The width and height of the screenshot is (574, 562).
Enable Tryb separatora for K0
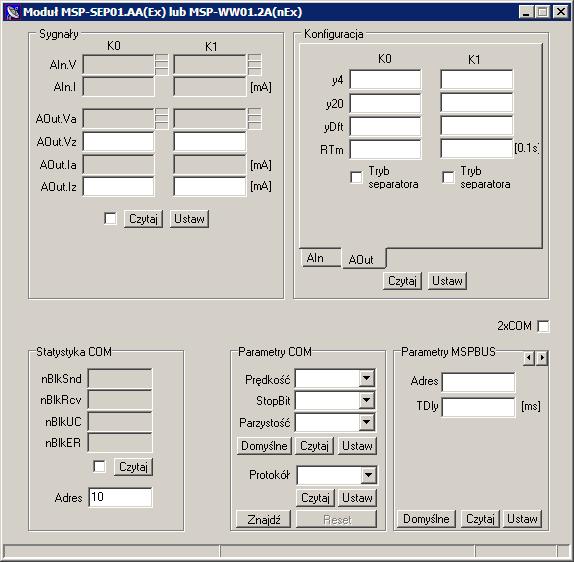tap(356, 177)
